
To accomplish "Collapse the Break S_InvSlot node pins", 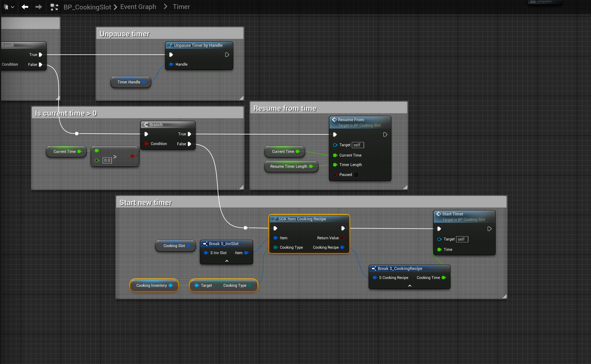I will (x=226, y=261).
